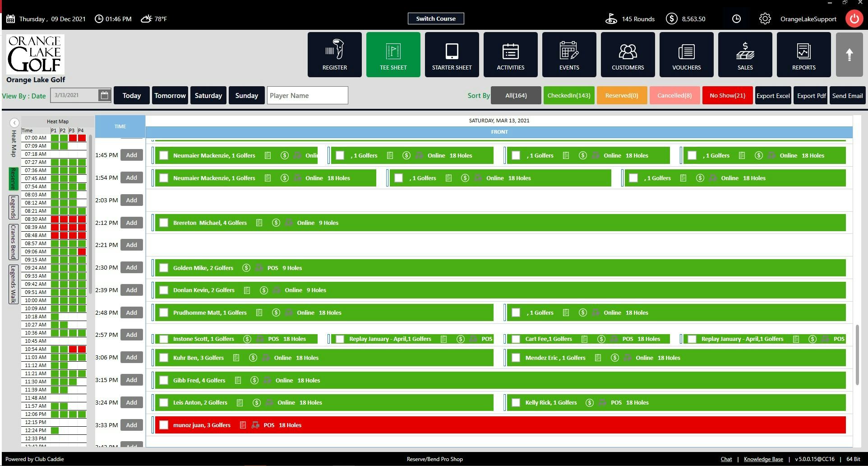Open the Activities module

pyautogui.click(x=510, y=54)
